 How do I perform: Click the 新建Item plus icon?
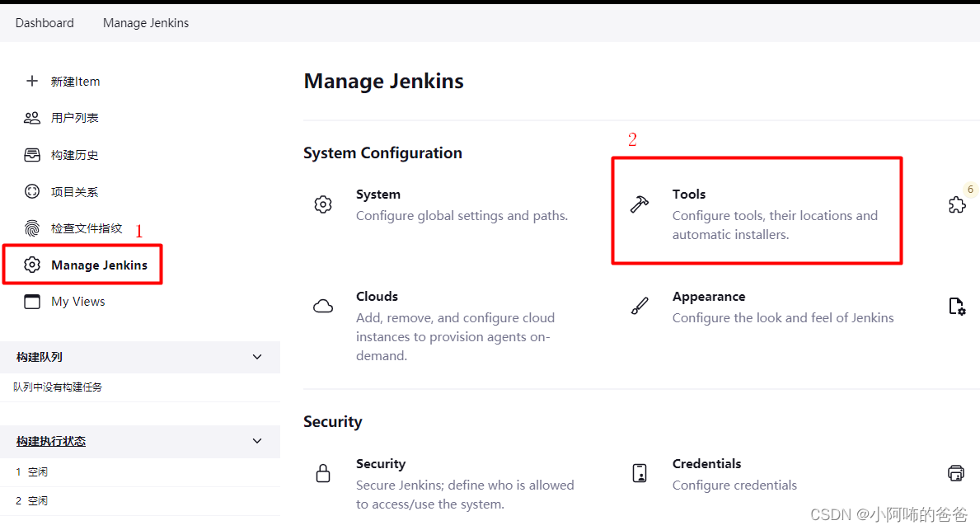pos(32,81)
